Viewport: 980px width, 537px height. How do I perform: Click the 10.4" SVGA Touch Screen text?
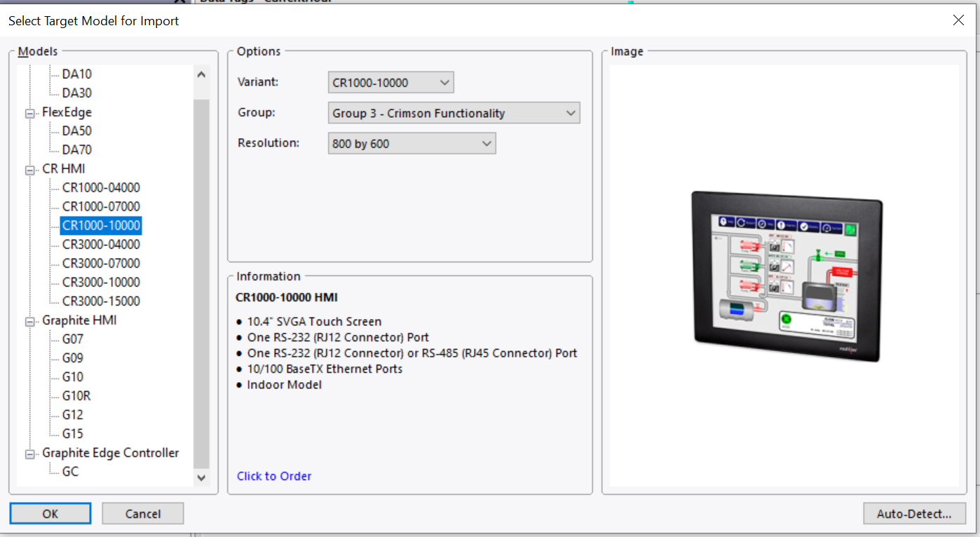tap(314, 322)
